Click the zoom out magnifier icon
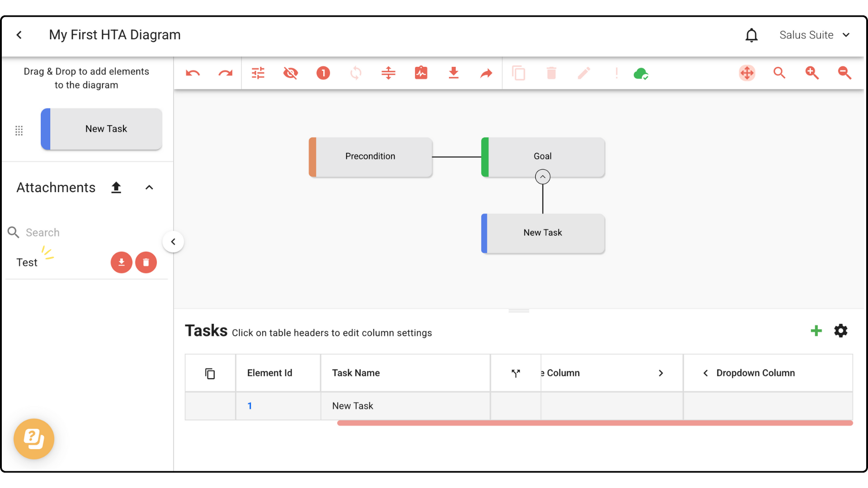The height and width of the screenshot is (488, 868). (x=844, y=73)
